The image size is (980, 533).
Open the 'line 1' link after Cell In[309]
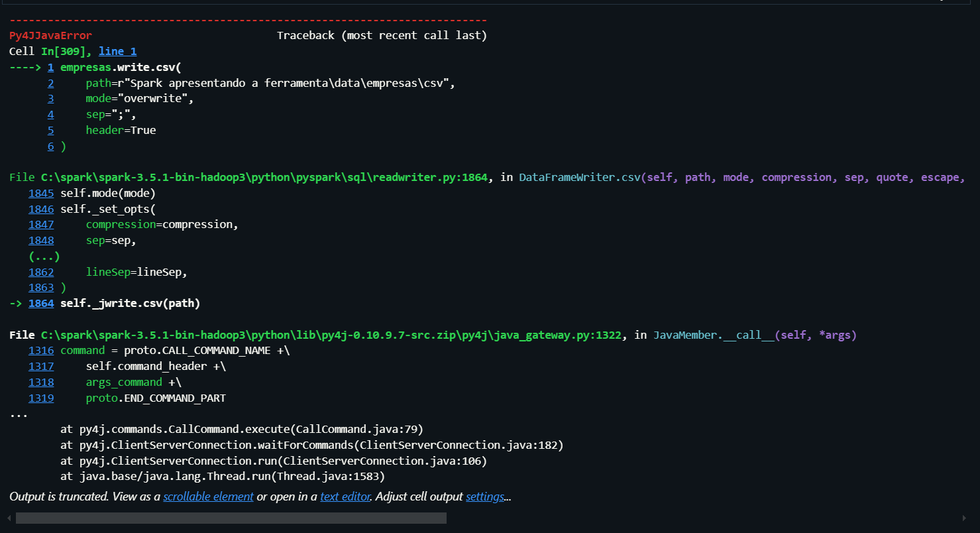click(x=118, y=51)
